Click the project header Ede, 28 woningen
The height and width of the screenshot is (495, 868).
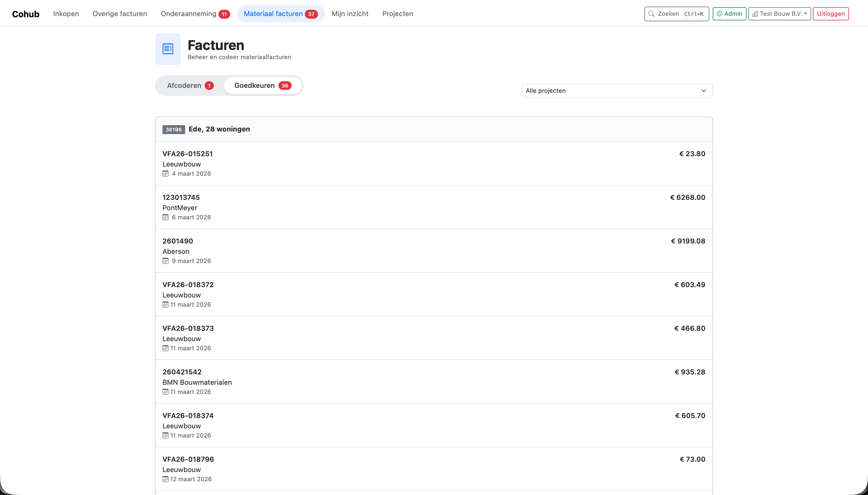(219, 129)
